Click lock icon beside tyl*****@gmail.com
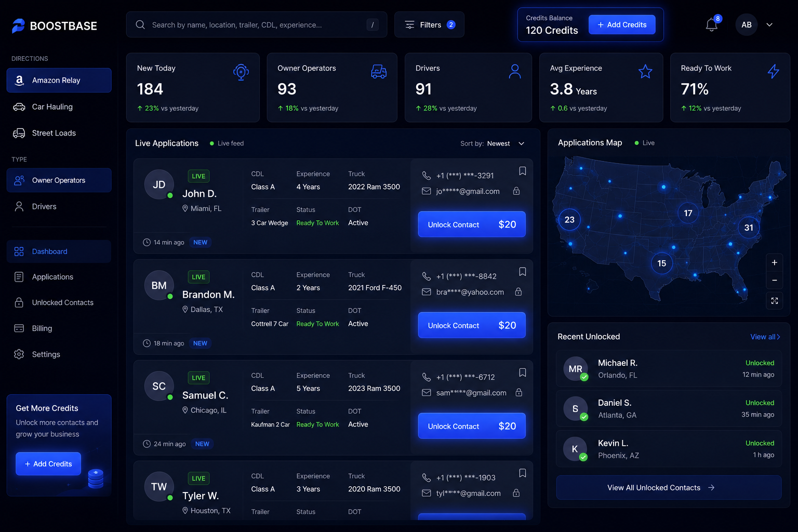The height and width of the screenshot is (532, 798). 516,493
